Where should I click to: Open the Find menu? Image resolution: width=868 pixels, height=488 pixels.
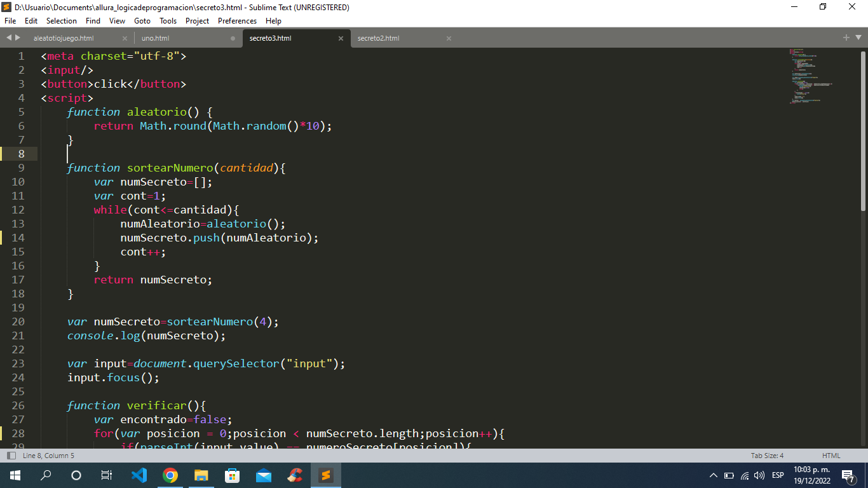tap(93, 21)
